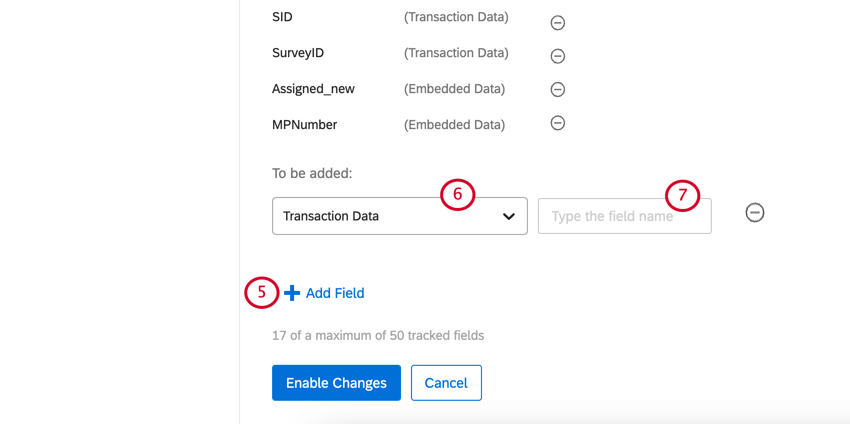The width and height of the screenshot is (850, 424).
Task: Click the MPNumber field name
Action: [304, 125]
